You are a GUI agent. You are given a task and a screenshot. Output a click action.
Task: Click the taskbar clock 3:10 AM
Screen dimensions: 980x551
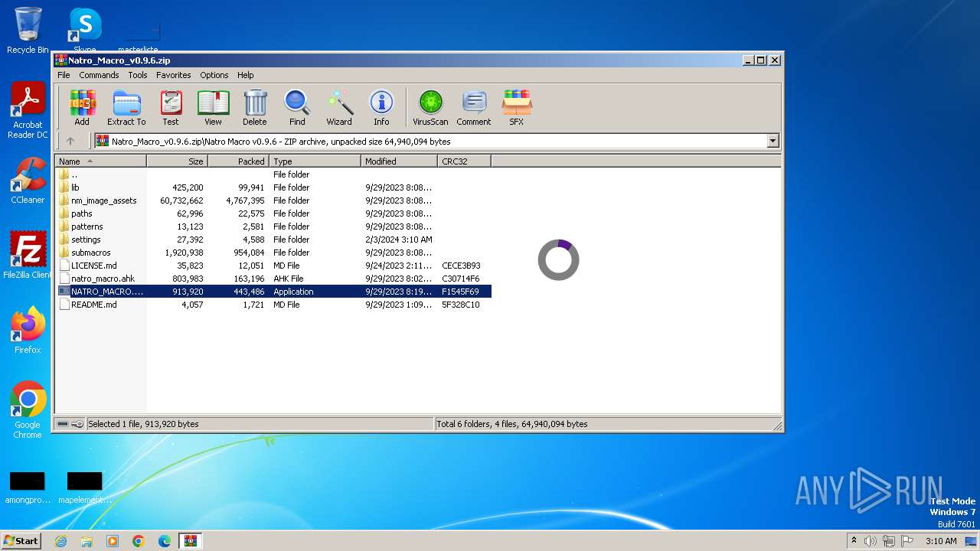coord(941,541)
